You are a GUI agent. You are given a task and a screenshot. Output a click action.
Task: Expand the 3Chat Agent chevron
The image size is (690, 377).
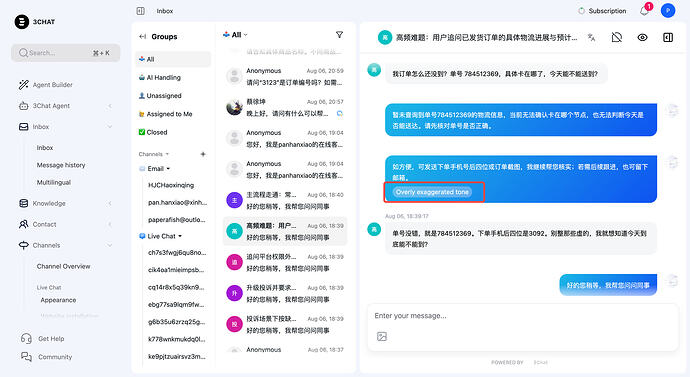110,106
